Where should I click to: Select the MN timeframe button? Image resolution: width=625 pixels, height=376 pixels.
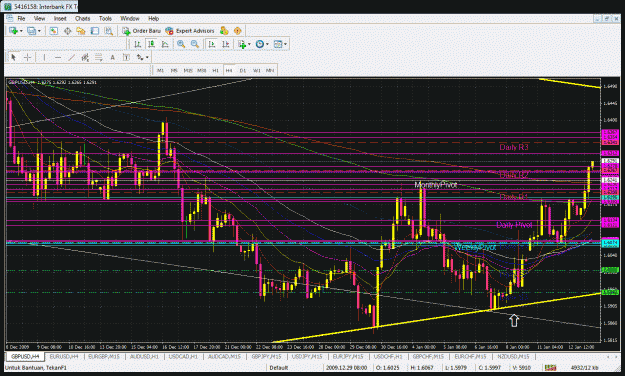tap(270, 70)
